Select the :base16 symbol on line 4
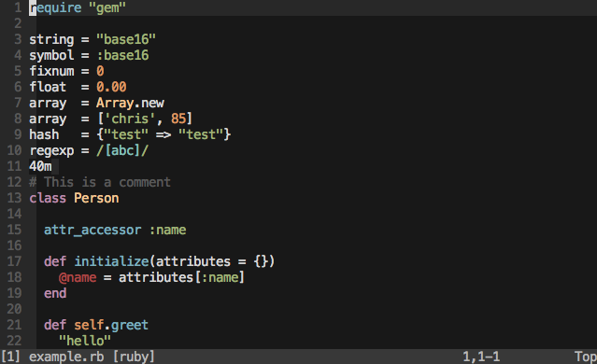Screen dimensions: 597x364 pos(122,55)
